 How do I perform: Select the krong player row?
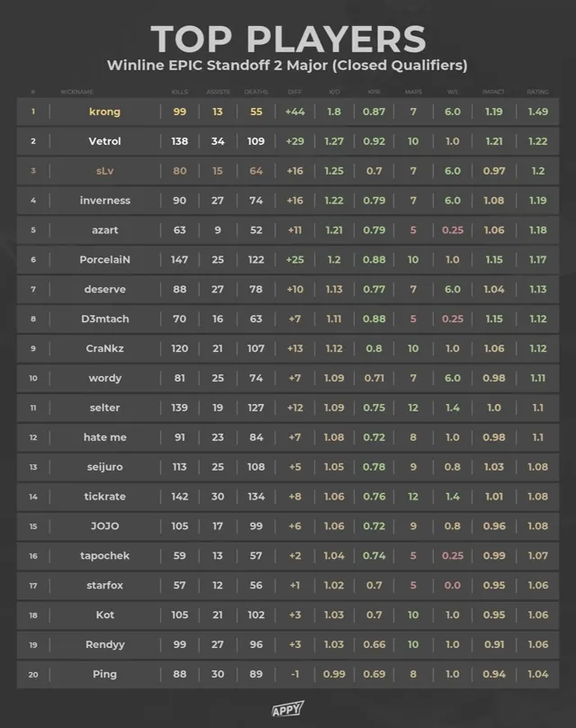click(x=288, y=112)
